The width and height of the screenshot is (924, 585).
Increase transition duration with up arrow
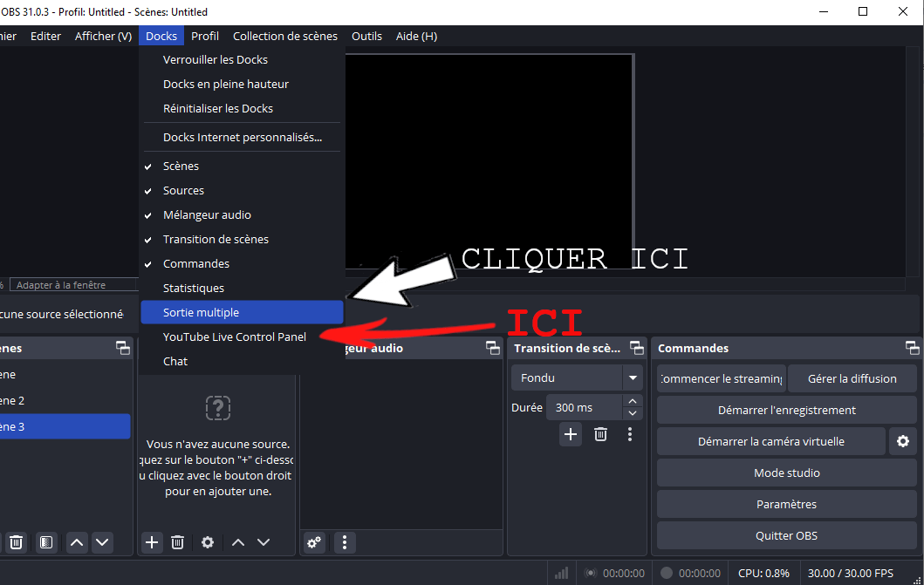click(x=633, y=402)
